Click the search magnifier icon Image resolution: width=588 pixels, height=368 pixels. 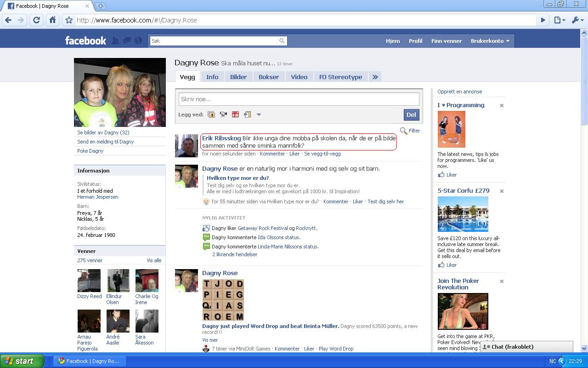pos(282,41)
